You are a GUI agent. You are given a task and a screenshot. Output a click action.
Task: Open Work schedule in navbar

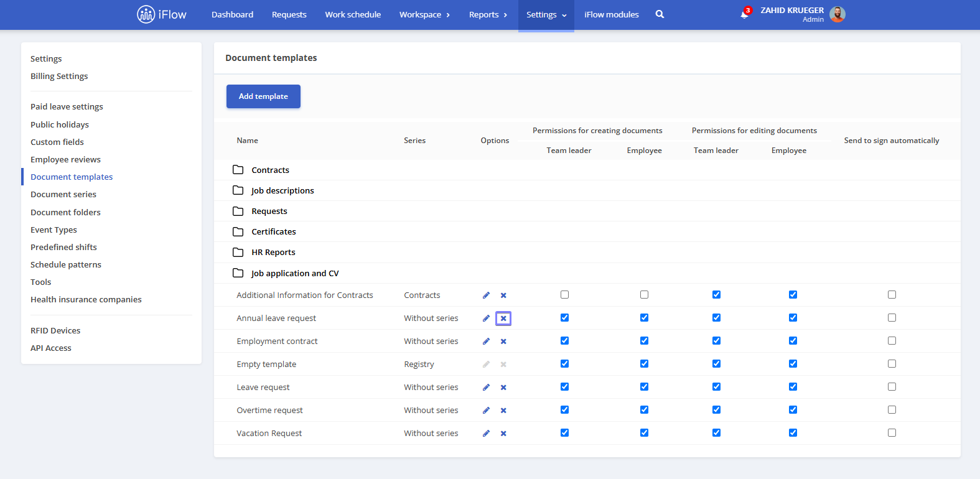pos(353,15)
